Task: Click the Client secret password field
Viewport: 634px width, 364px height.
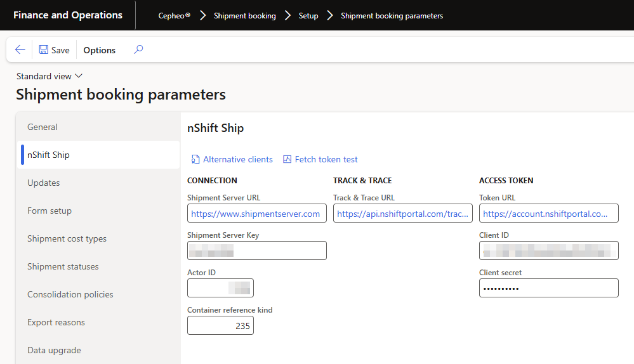Action: point(548,288)
